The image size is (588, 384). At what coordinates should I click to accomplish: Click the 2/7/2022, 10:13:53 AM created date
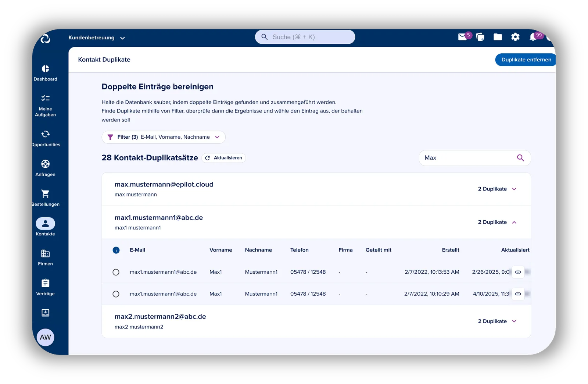(x=432, y=272)
